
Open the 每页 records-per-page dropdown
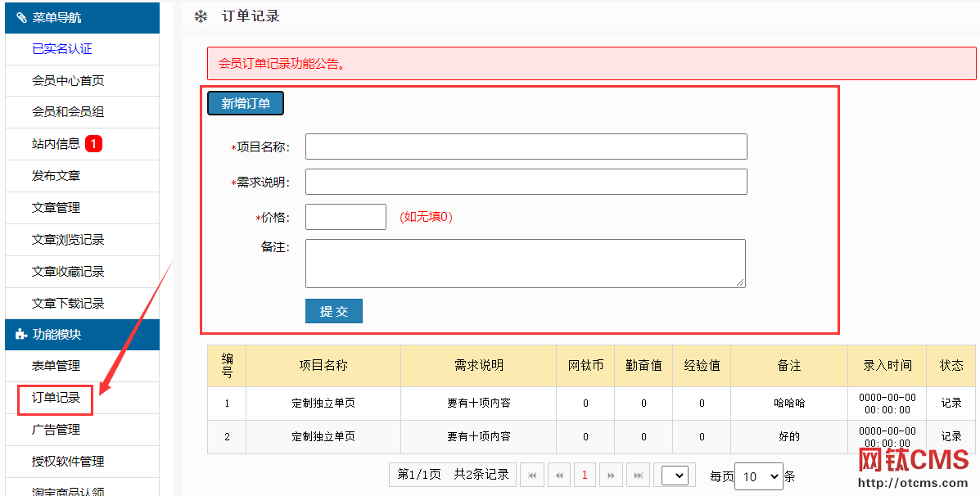(x=758, y=476)
